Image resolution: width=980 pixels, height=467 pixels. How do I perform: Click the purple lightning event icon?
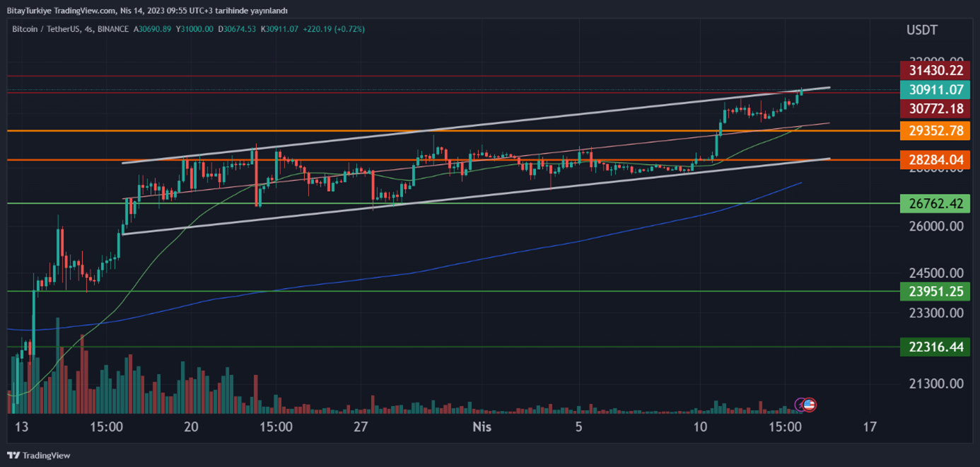(800, 405)
